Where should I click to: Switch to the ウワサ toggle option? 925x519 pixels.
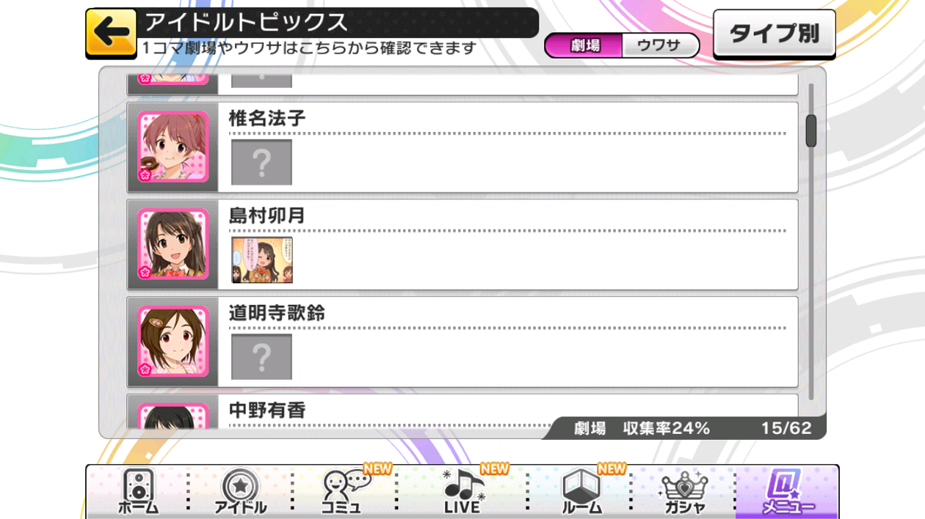click(660, 45)
